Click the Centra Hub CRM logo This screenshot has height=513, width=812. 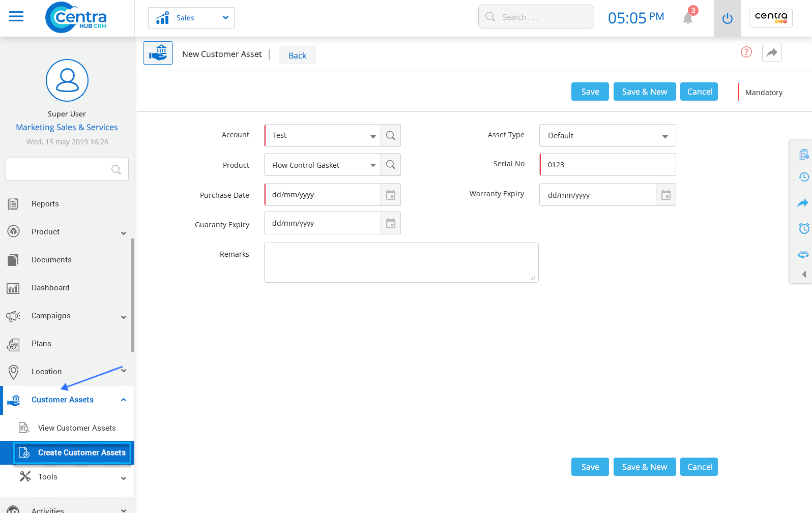[76, 17]
